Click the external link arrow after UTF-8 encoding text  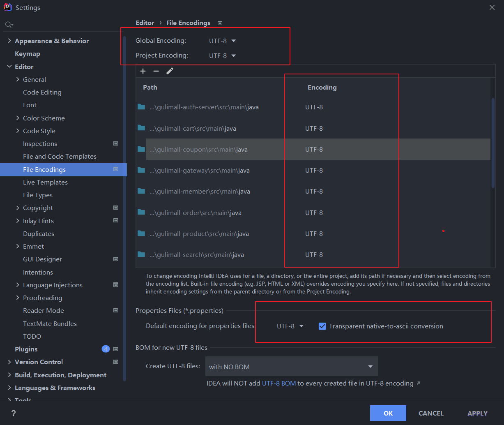(419, 383)
